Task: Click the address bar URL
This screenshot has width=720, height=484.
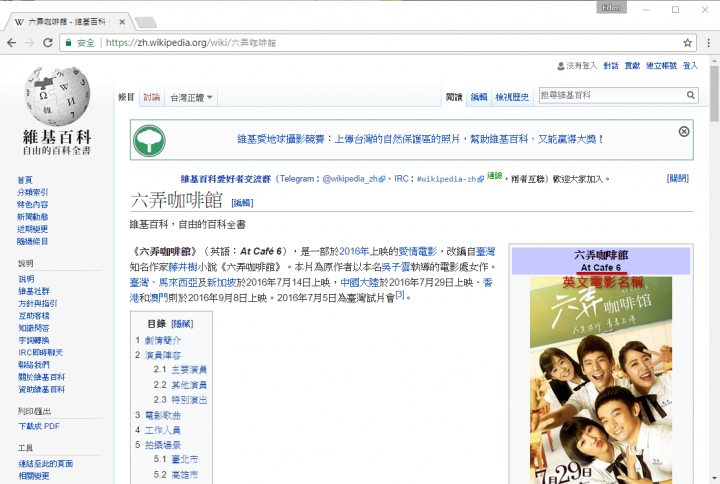Action: 191,43
